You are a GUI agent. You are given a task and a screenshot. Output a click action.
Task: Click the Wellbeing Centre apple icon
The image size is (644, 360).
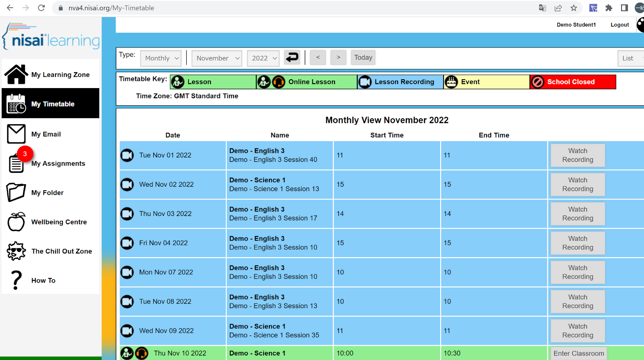[16, 222]
